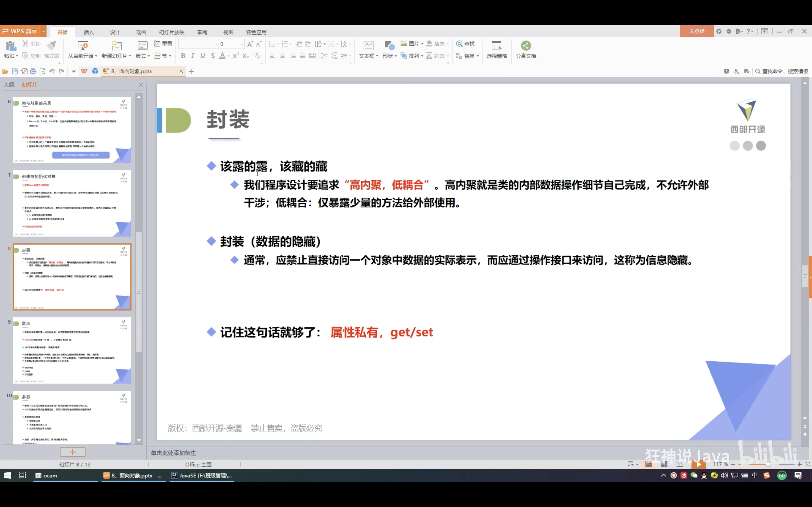Click the zoom slider at bottom right

[x=768, y=464]
